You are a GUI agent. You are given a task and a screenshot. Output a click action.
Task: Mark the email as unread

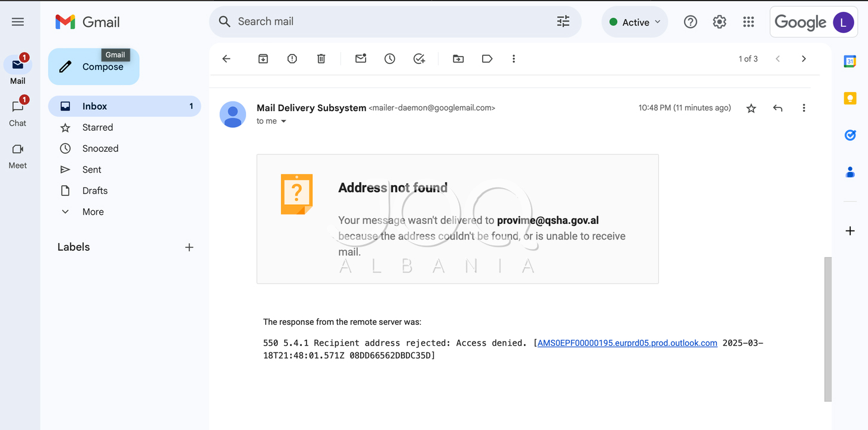point(361,59)
